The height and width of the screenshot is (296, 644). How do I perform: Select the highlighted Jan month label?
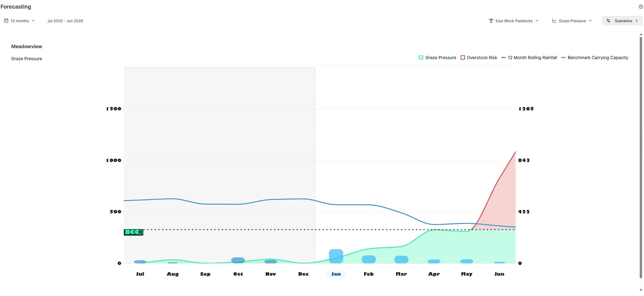coord(336,274)
